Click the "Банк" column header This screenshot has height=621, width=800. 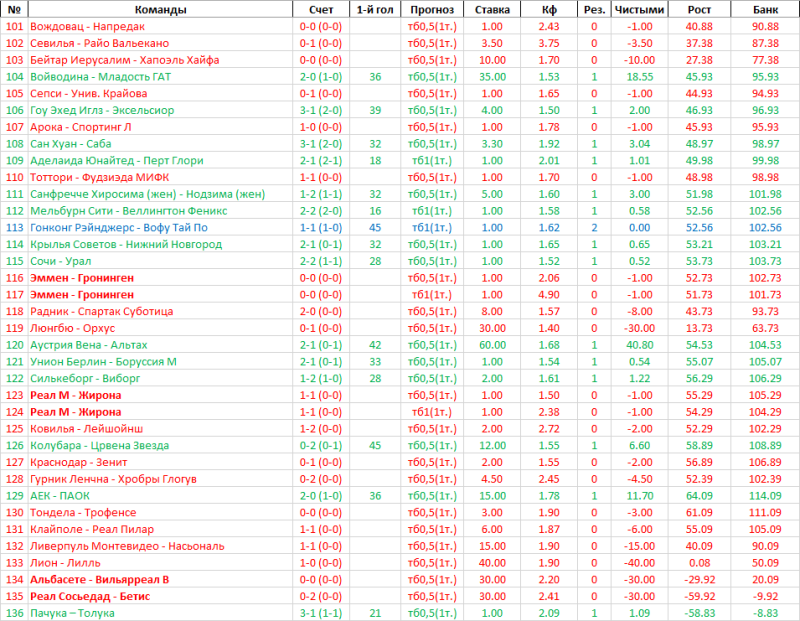[x=765, y=9]
